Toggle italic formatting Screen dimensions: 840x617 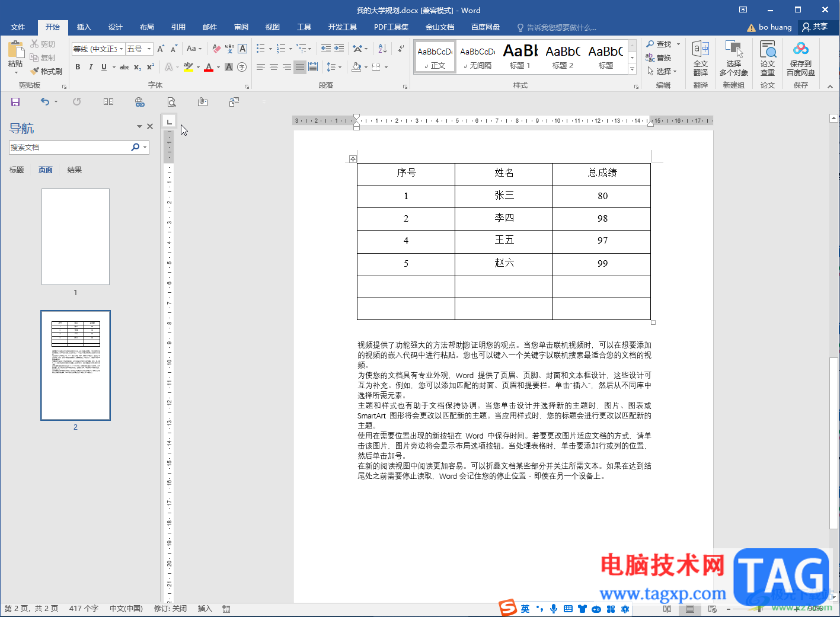(x=91, y=67)
